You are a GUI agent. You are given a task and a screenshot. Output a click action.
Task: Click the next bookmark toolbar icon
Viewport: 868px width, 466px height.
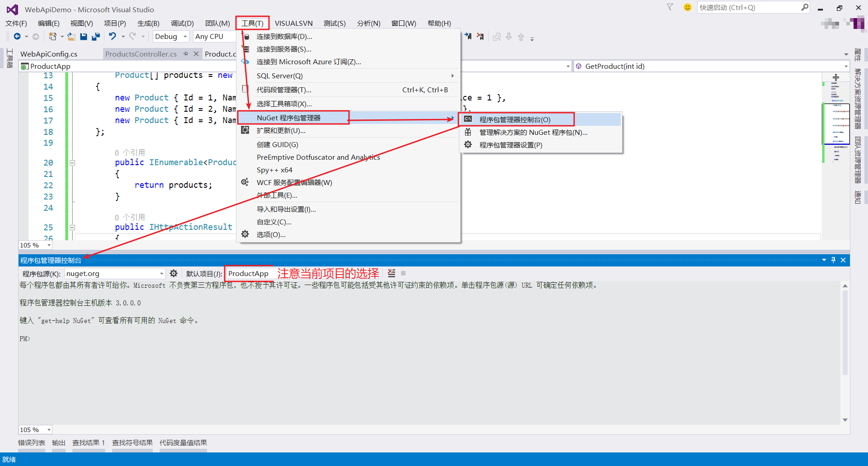pyautogui.click(x=468, y=36)
